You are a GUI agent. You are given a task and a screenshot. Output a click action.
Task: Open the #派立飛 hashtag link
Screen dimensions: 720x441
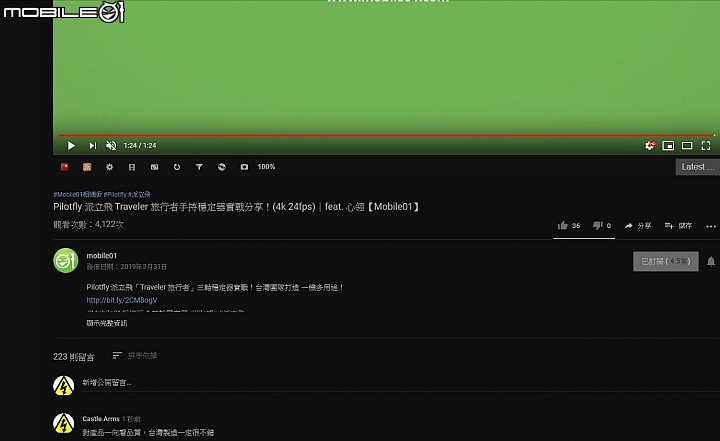pyautogui.click(x=139, y=194)
